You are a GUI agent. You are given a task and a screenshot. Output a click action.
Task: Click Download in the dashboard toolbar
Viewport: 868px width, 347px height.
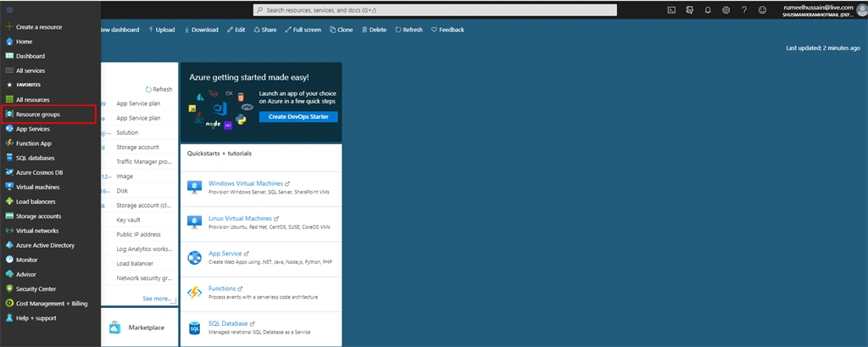pos(201,30)
